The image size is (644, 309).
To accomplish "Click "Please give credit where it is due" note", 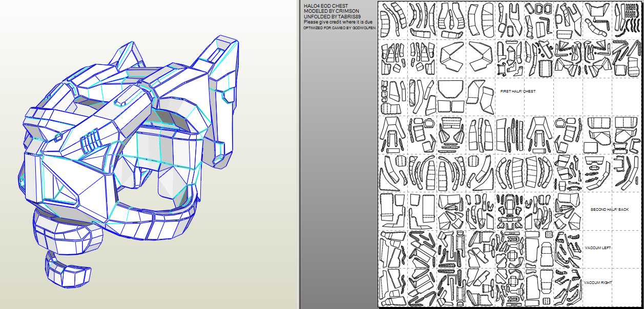I will pos(338,22).
